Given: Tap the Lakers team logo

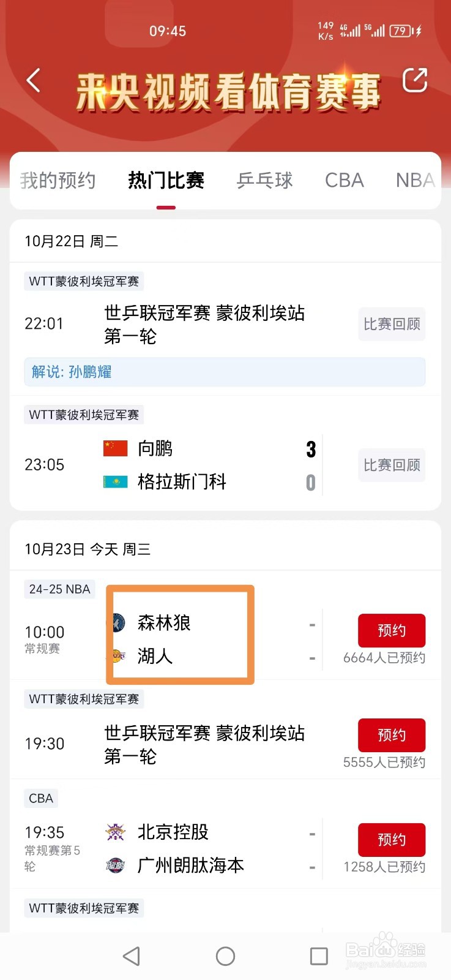Looking at the screenshot, I should tap(118, 656).
